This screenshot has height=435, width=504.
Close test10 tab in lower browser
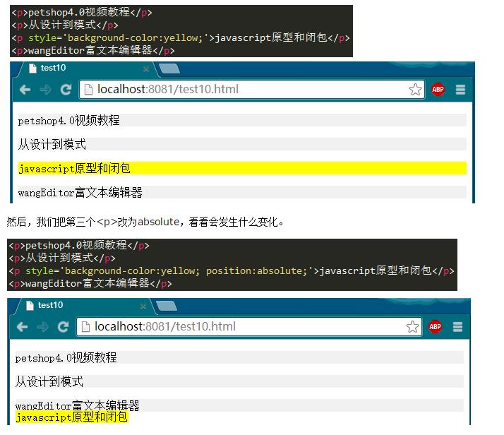coord(143,306)
